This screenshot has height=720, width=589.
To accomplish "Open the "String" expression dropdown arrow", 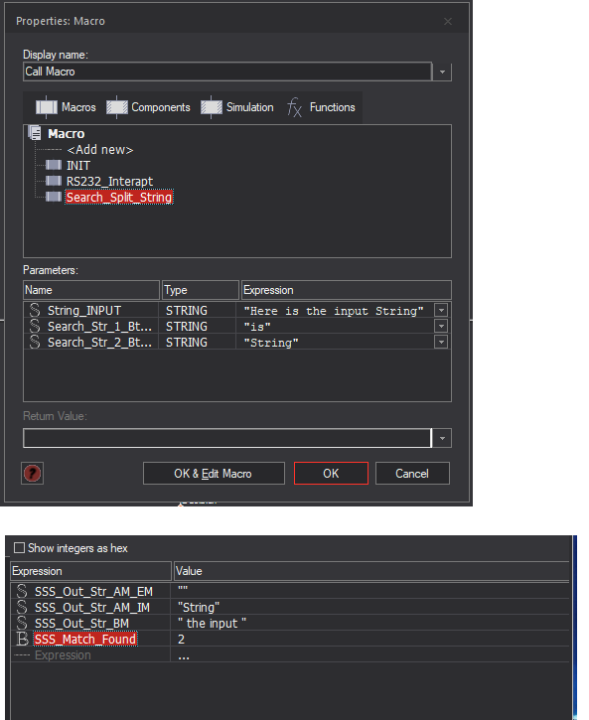I will pos(441,342).
